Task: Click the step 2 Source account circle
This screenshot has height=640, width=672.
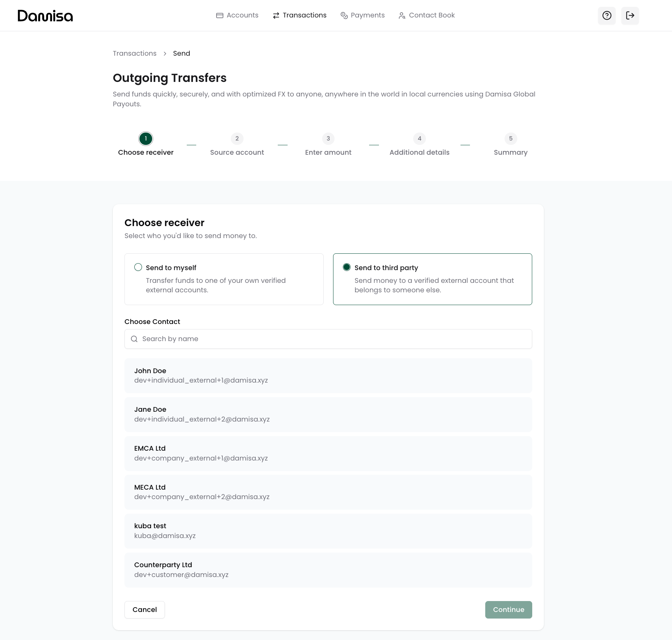Action: point(237,139)
